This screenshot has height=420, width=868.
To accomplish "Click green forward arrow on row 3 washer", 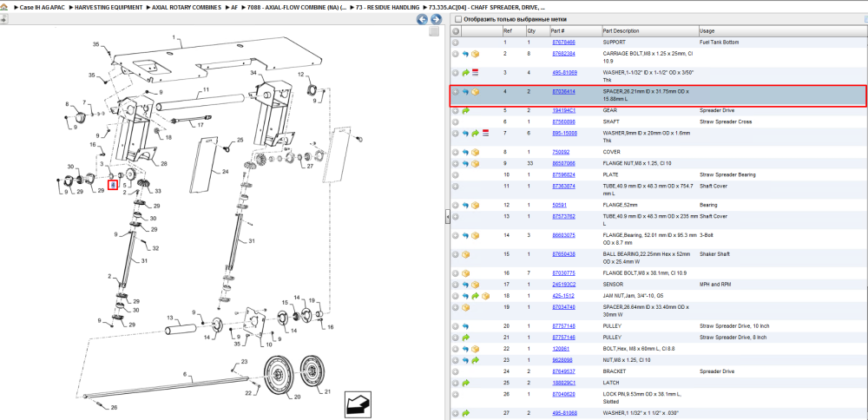I will [465, 73].
